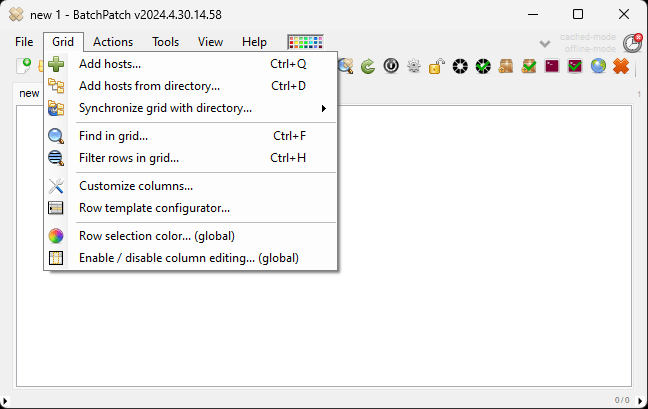This screenshot has height=409, width=648.
Task: Open Find in grid...
Action: 191,136
